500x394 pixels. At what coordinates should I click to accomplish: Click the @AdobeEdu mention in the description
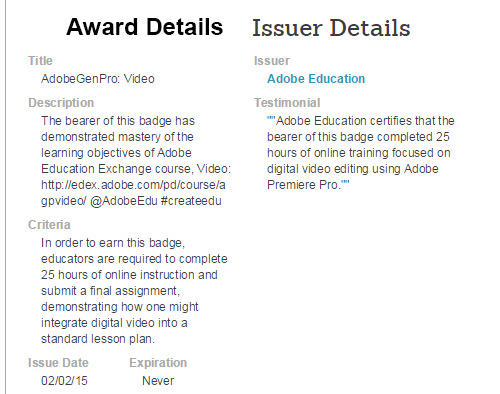[124, 201]
